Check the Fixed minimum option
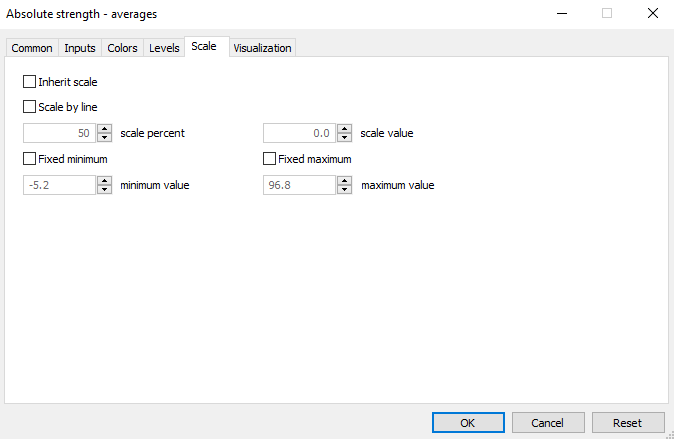This screenshot has width=674, height=439. tap(29, 158)
